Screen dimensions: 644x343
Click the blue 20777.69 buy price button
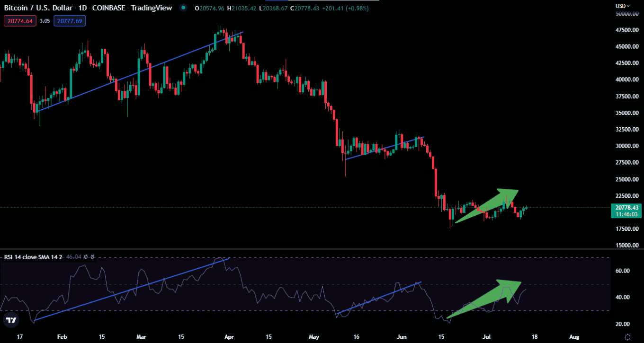(x=70, y=21)
